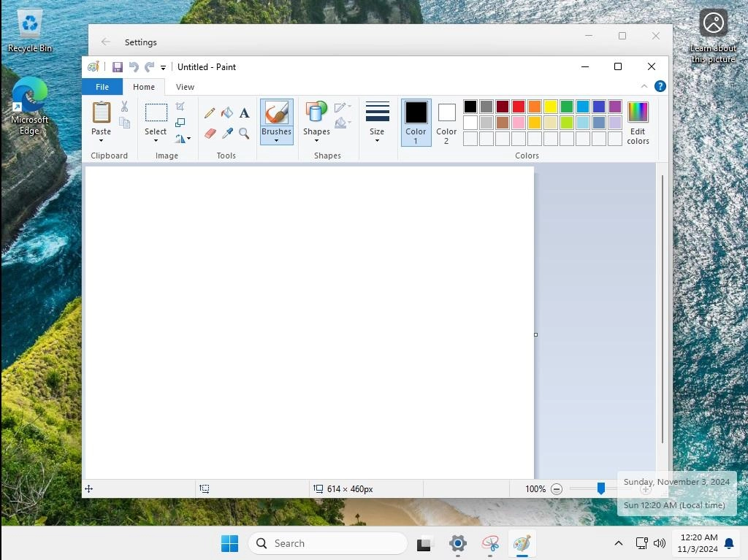This screenshot has height=560, width=748.
Task: Open the Crop image tool
Action: pyautogui.click(x=180, y=104)
